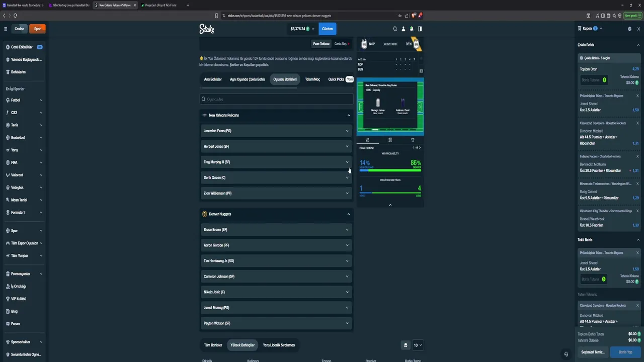This screenshot has height=362, width=644.
Task: Remove Indiana Pacers - Charlotte Hornets selection
Action: (637, 156)
